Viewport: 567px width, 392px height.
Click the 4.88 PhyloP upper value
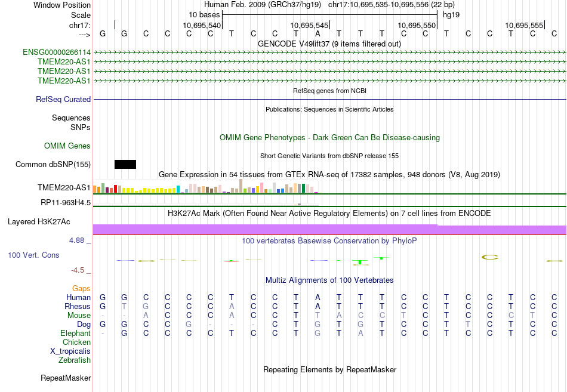(x=76, y=240)
